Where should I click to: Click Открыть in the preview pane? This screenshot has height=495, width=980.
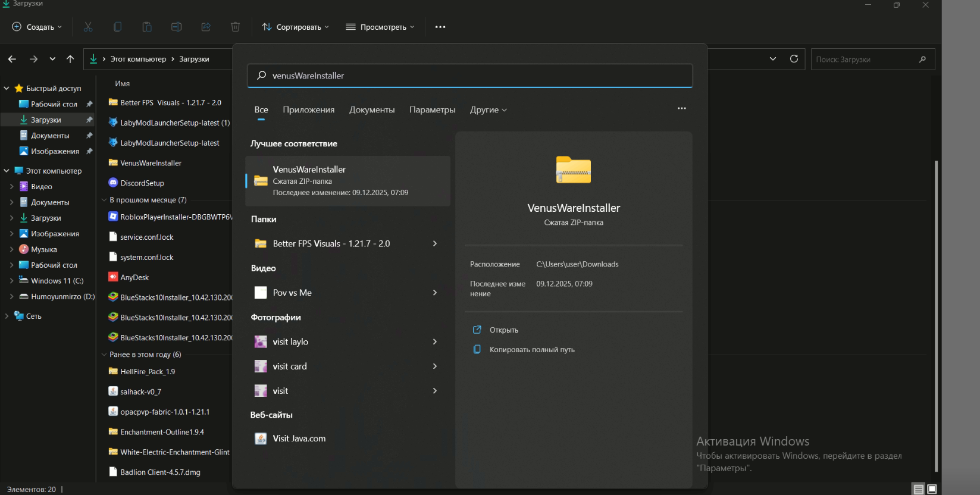click(503, 330)
